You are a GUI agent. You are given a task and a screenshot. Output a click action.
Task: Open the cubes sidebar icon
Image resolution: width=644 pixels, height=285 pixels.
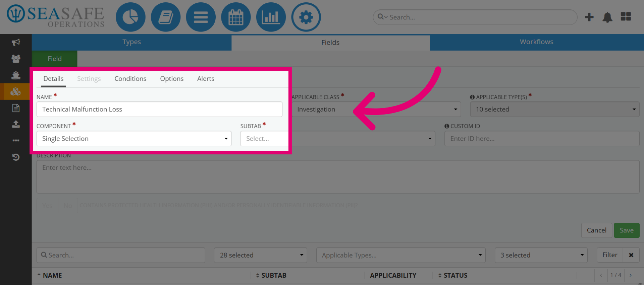[x=16, y=91]
